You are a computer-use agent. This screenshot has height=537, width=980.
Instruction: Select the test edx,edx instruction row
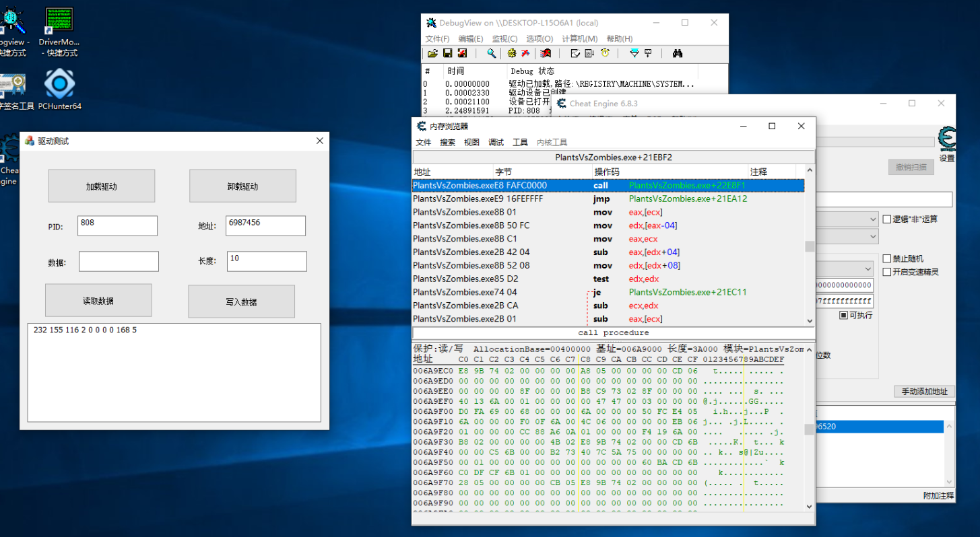pyautogui.click(x=608, y=279)
